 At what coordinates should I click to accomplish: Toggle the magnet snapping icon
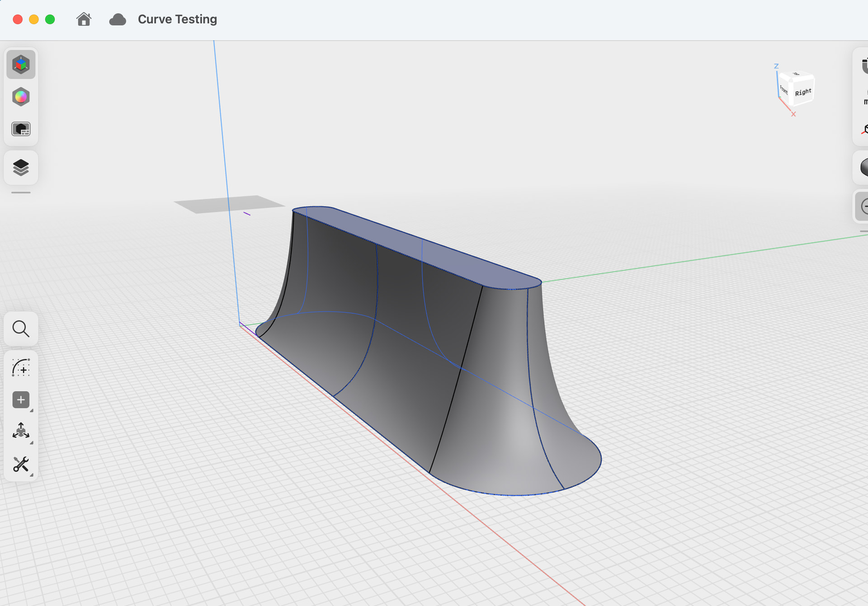pyautogui.click(x=864, y=66)
